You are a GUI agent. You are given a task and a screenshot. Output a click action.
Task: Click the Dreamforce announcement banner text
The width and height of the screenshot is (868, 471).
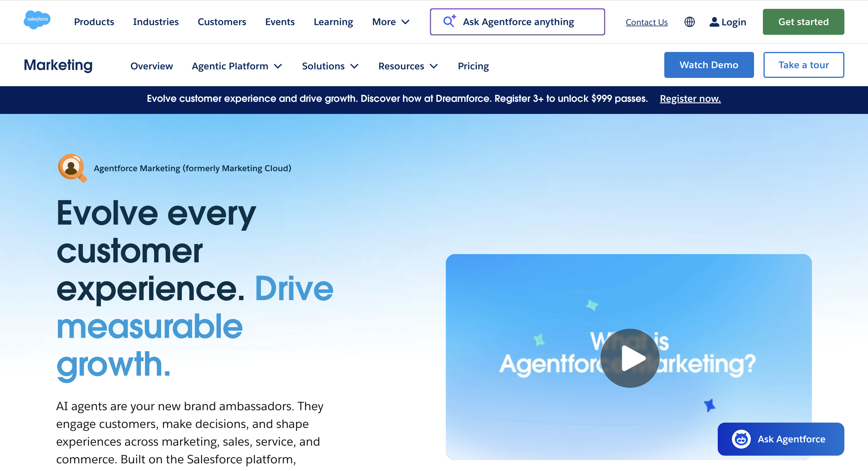point(397,98)
